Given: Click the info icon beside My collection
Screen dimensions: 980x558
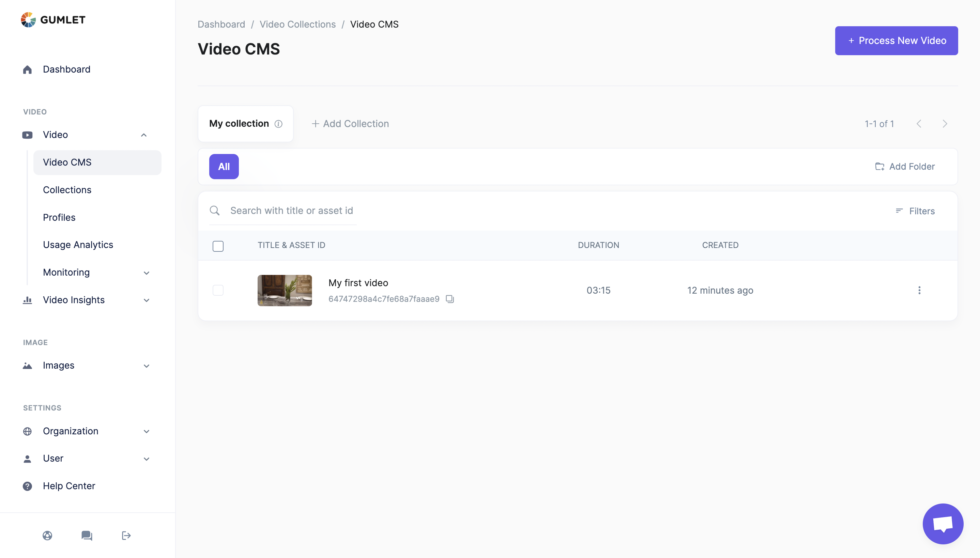Looking at the screenshot, I should 279,124.
